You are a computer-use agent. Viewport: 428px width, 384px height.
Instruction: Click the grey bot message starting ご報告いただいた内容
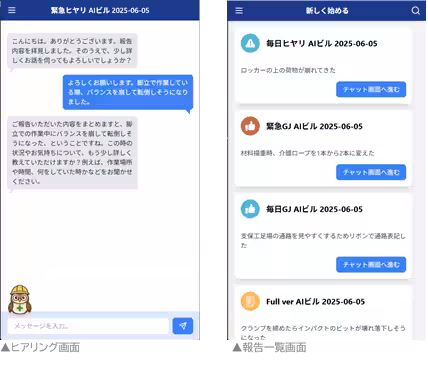pyautogui.click(x=72, y=153)
